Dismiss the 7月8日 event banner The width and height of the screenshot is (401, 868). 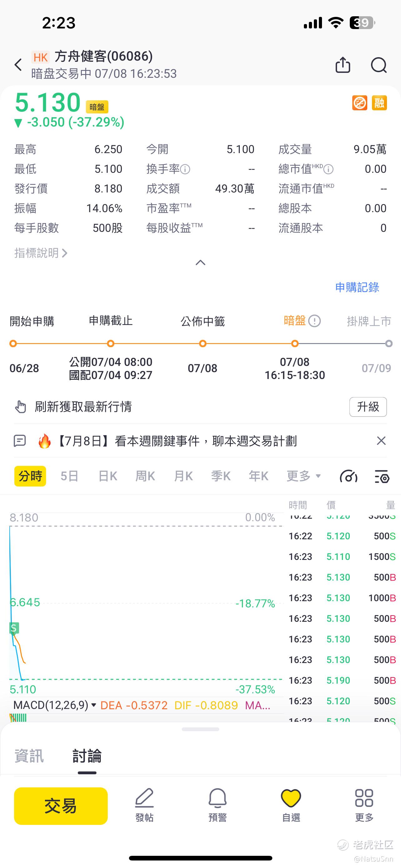pos(381,441)
